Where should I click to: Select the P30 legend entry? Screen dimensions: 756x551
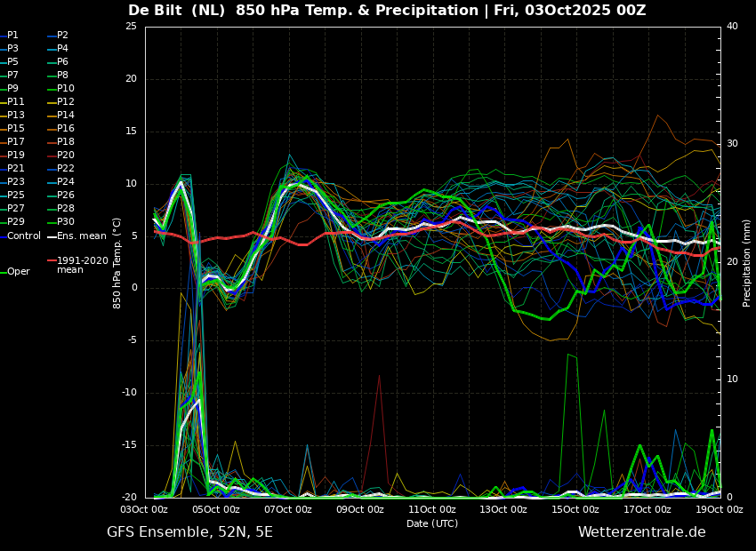coord(60,221)
